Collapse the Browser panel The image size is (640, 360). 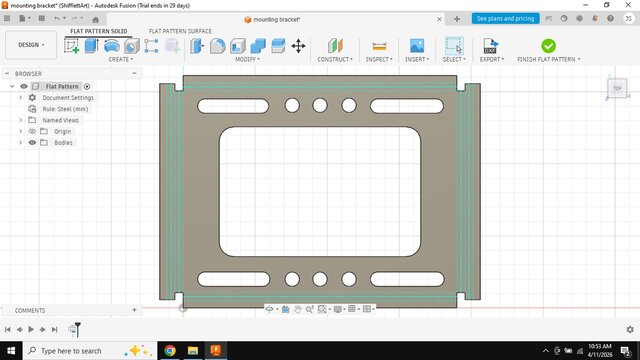point(134,73)
